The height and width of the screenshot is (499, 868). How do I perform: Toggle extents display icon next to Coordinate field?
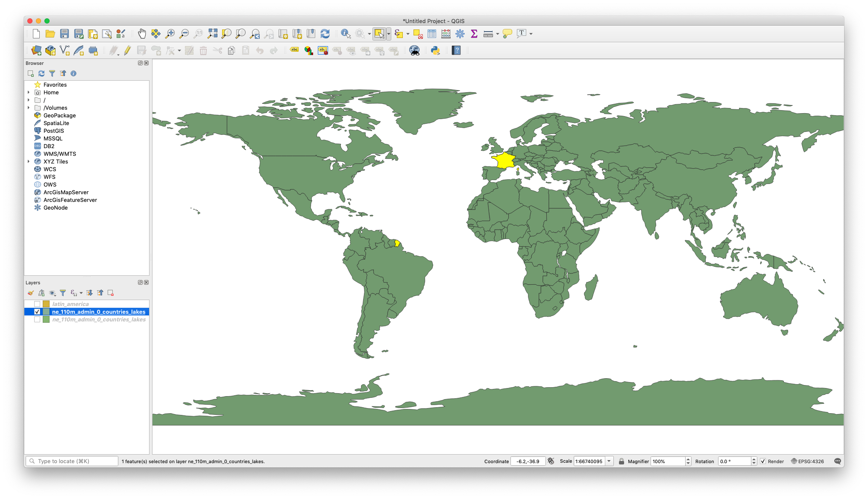click(x=551, y=461)
